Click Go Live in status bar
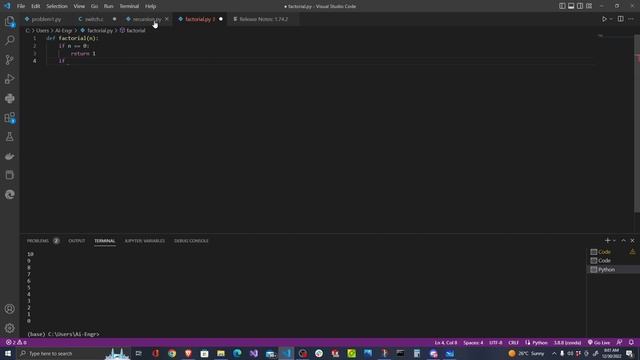This screenshot has width=640, height=360. tap(599, 342)
